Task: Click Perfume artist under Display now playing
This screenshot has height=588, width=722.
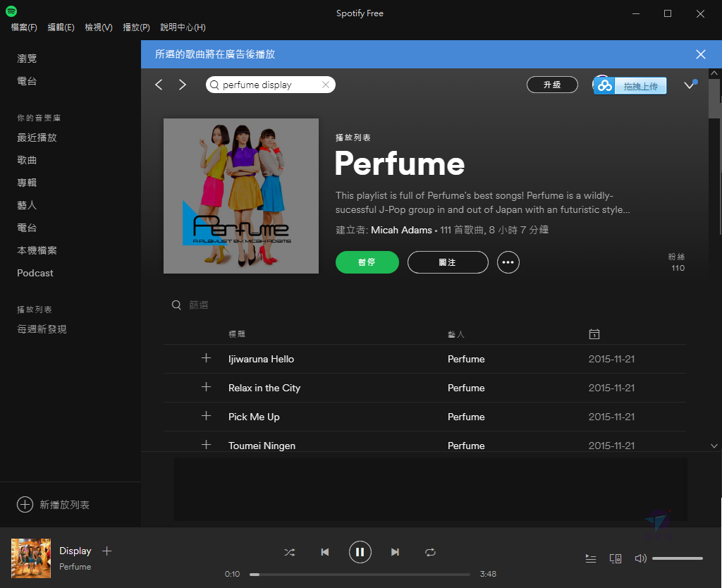Action: (x=75, y=567)
